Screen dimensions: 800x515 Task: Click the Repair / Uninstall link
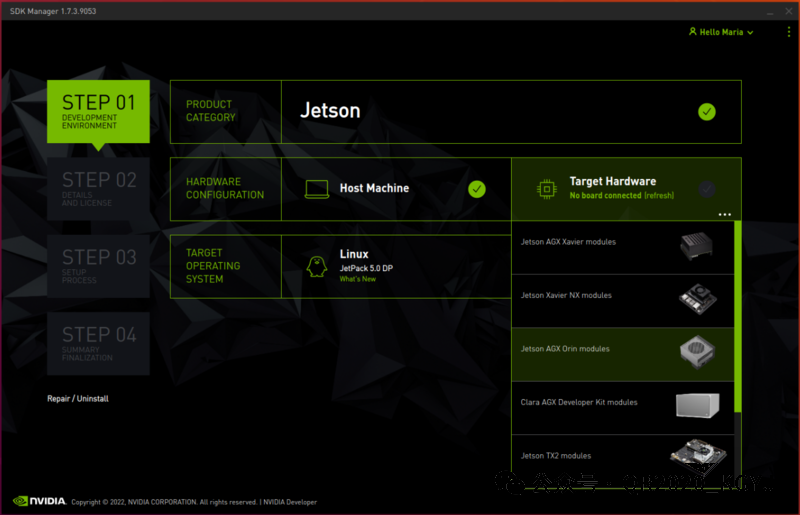click(x=78, y=399)
